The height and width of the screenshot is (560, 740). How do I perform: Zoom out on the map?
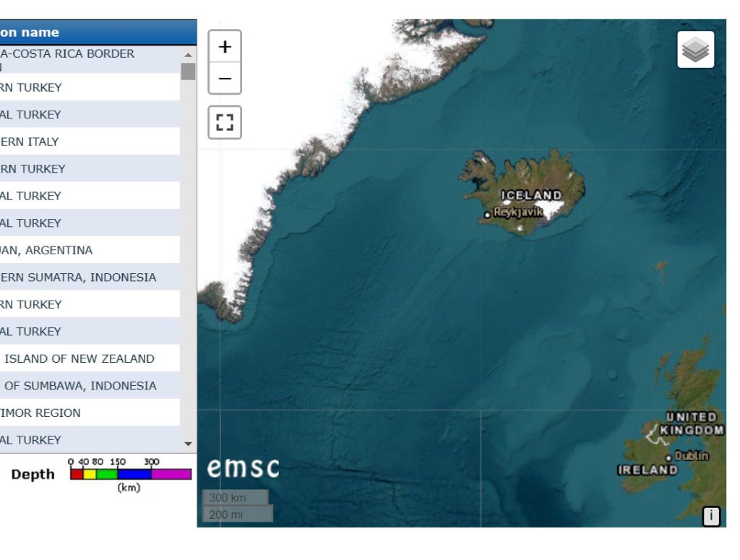click(225, 78)
